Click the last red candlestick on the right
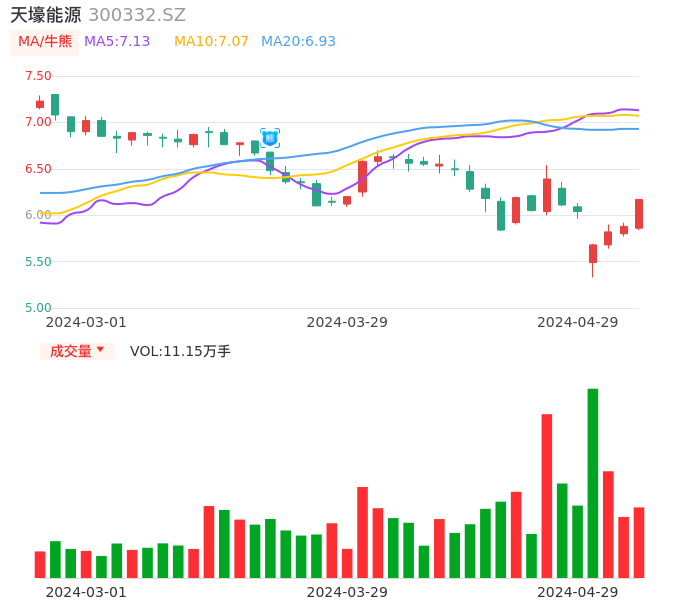Viewport: 686px width, 606px height. pos(639,213)
